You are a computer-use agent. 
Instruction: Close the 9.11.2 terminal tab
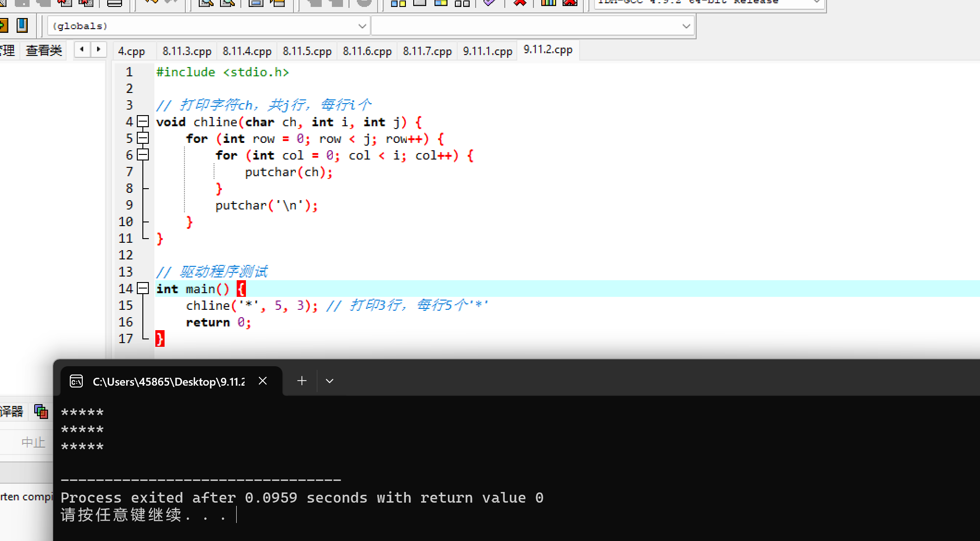[x=263, y=381]
